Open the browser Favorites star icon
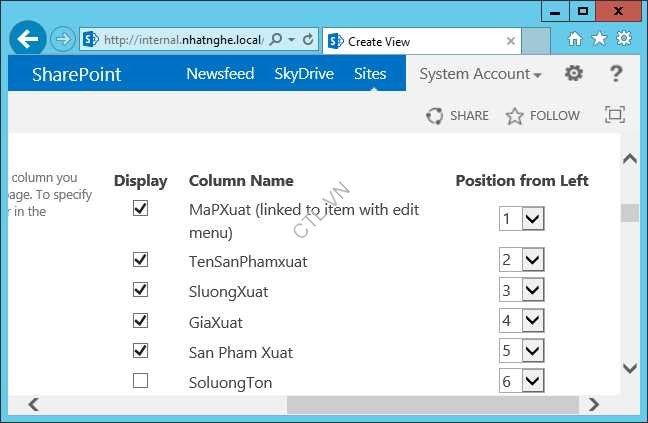648x423 pixels. coord(599,39)
